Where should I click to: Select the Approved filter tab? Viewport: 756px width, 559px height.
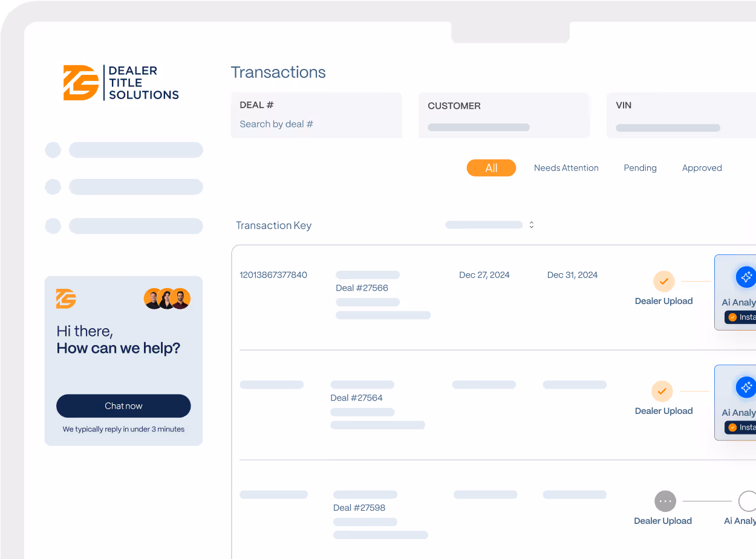point(702,168)
